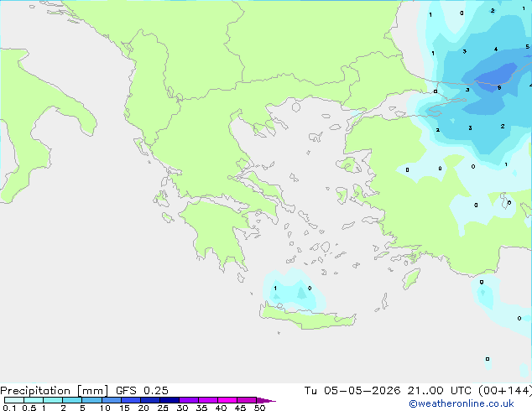
Task: Click the weatheronline.co.uk link
Action: click(x=462, y=403)
